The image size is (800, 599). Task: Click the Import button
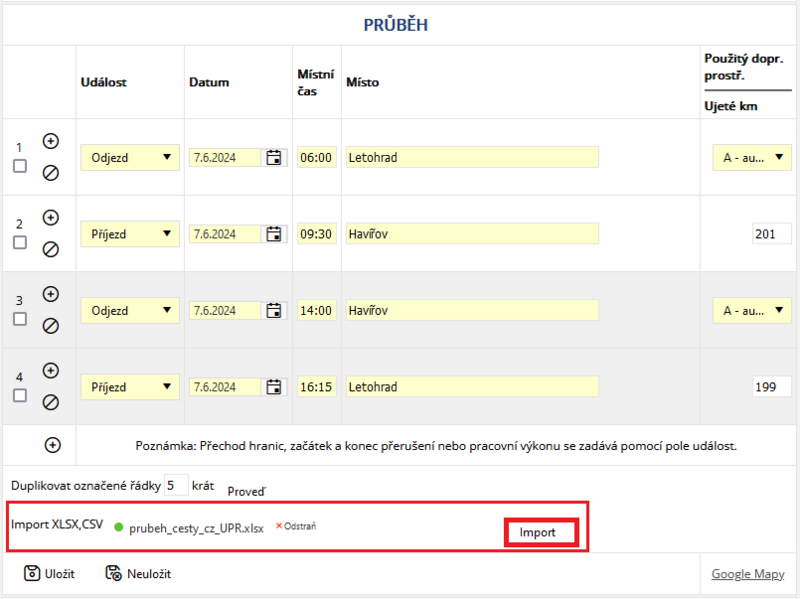click(x=541, y=533)
